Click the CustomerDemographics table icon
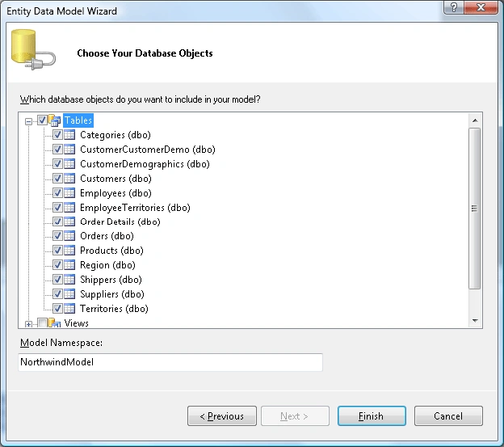Image resolution: width=504 pixels, height=447 pixels. (x=69, y=164)
